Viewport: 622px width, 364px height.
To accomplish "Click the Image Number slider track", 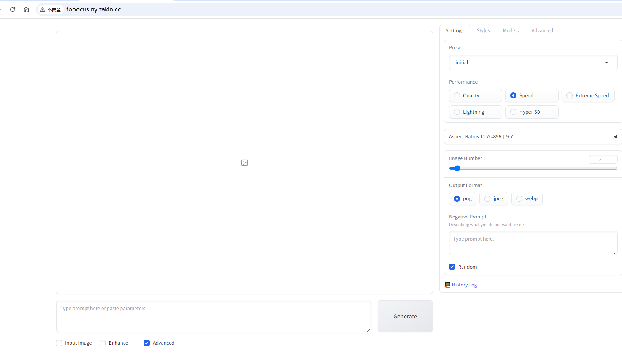I will pos(533,168).
